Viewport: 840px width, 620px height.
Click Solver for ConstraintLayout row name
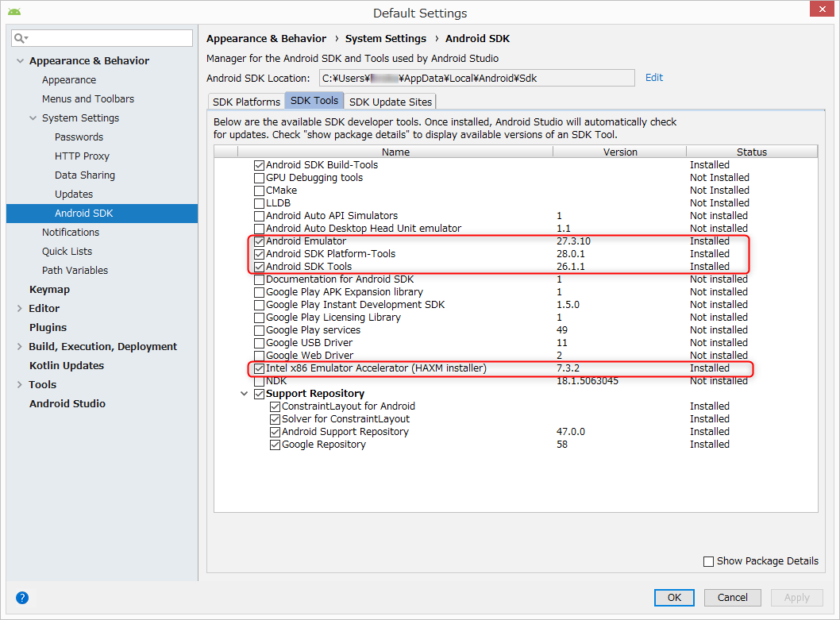click(x=345, y=419)
